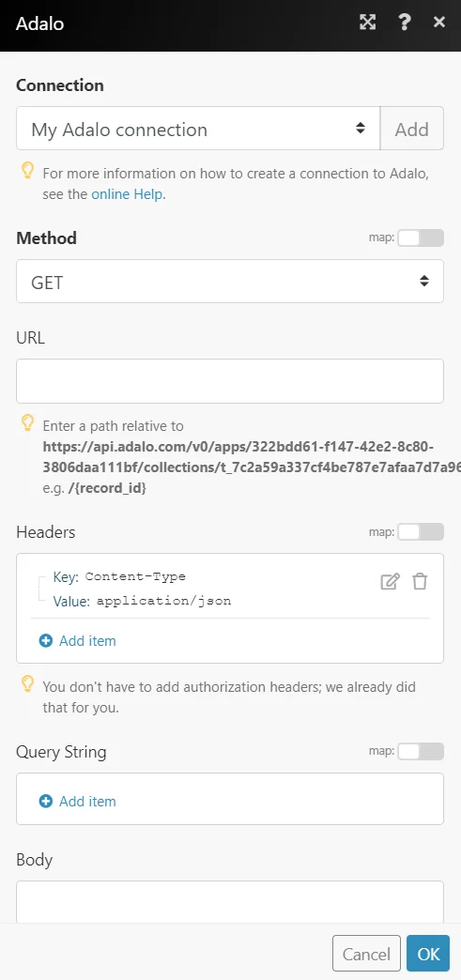
Task: Click into the URL input field
Action: point(230,380)
